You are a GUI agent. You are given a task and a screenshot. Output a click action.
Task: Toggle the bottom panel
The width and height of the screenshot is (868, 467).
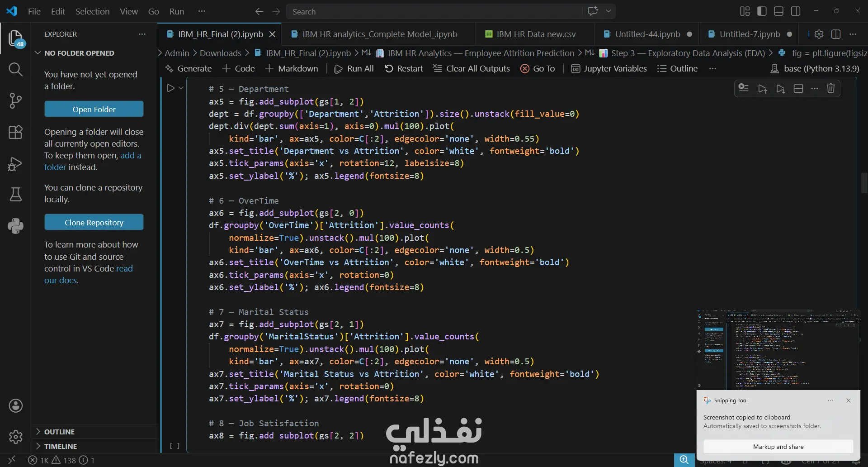tap(778, 11)
